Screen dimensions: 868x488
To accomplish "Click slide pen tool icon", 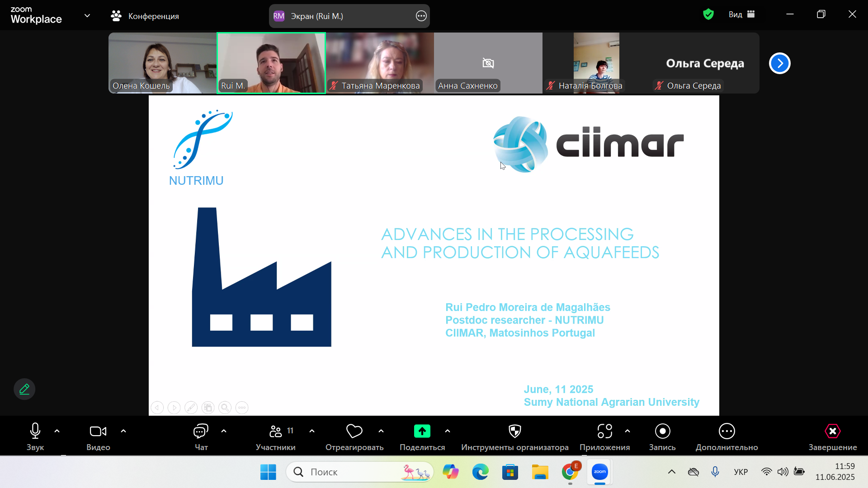I will click(x=191, y=408).
